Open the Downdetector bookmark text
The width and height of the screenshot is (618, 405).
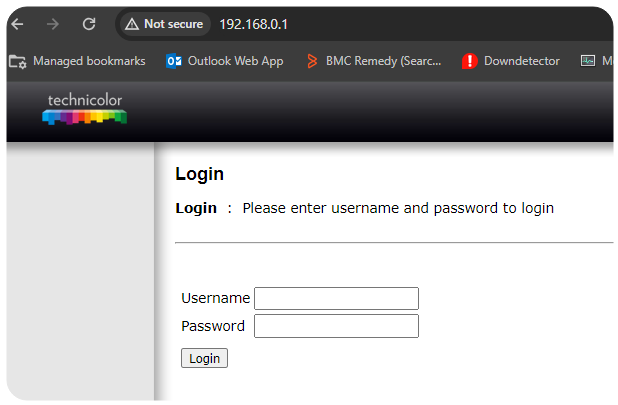[521, 61]
